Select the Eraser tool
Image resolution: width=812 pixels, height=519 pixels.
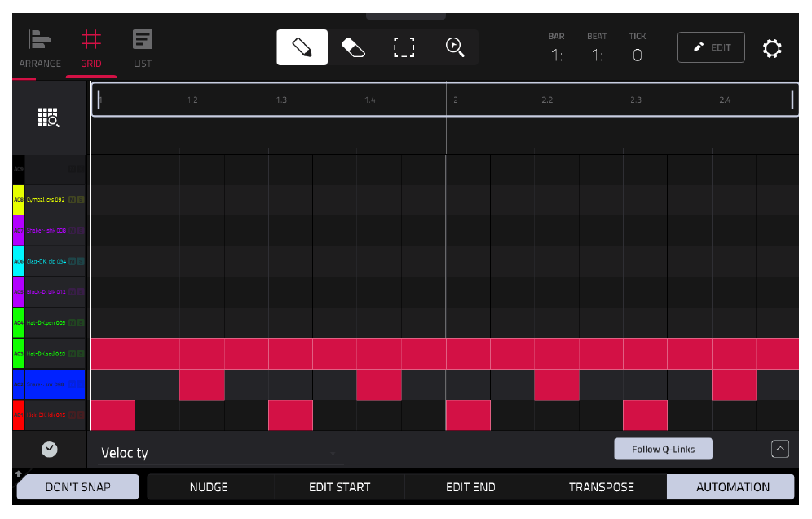click(353, 47)
